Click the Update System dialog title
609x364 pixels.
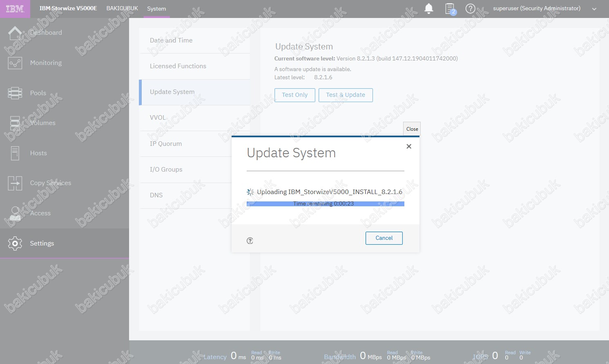point(291,153)
